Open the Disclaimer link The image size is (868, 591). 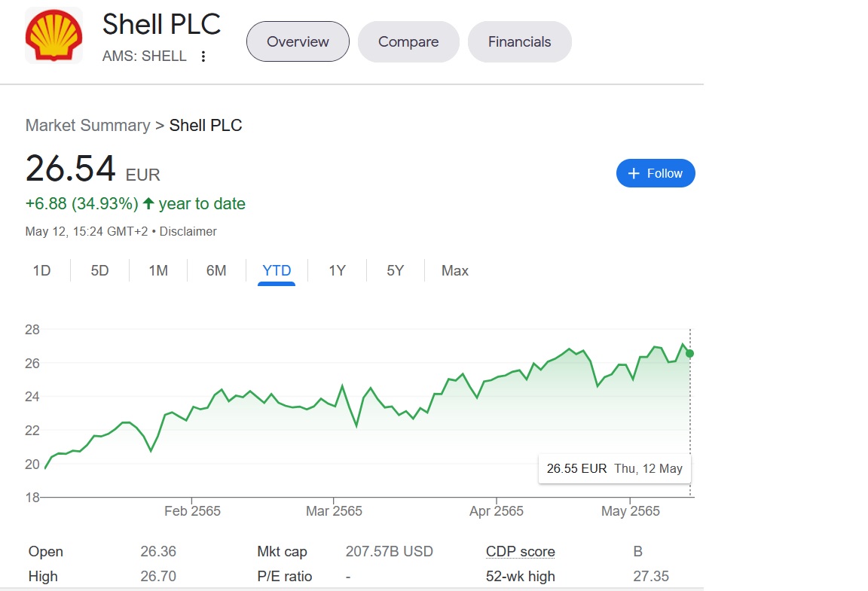[188, 231]
